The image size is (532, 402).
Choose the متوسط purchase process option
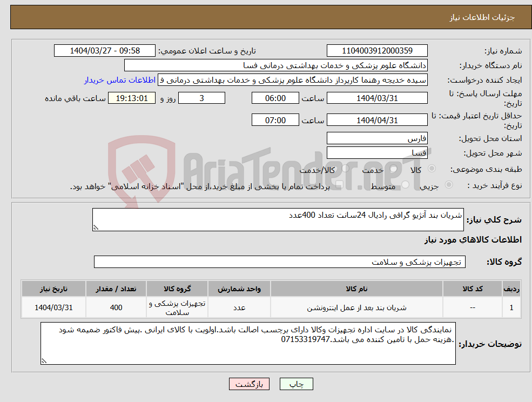(x=405, y=184)
